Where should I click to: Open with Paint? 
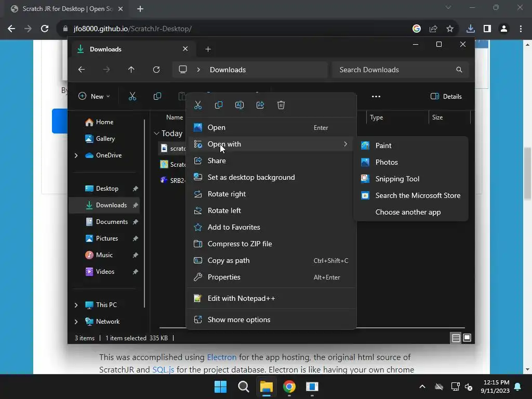tap(411, 145)
